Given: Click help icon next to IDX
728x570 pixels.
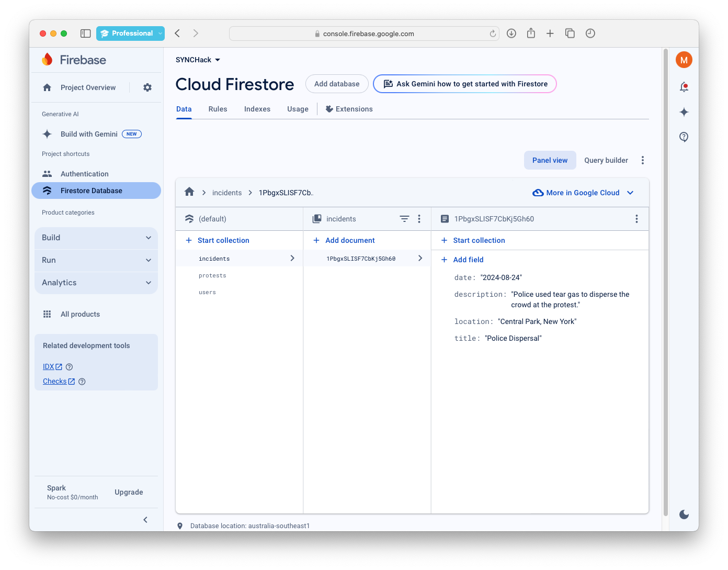Looking at the screenshot, I should tap(69, 367).
